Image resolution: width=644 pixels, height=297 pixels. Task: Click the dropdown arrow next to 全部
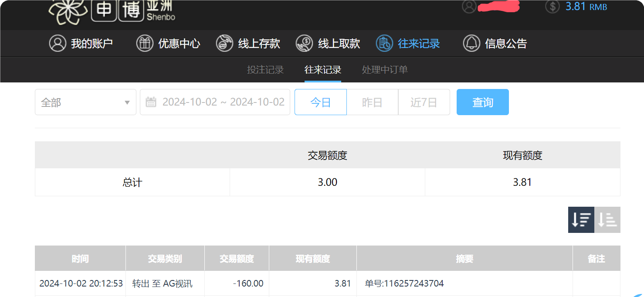127,102
